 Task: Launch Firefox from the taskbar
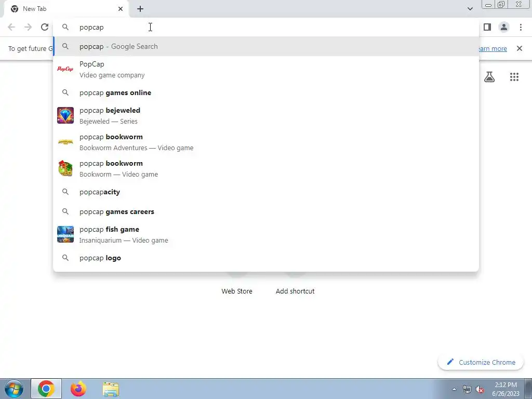pyautogui.click(x=78, y=389)
